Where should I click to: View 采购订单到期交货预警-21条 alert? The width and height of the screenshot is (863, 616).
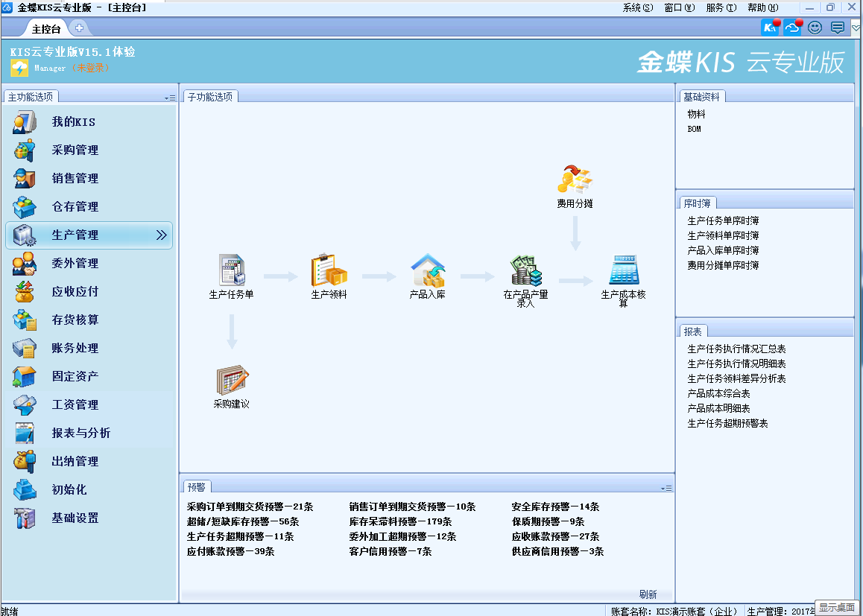tap(250, 507)
